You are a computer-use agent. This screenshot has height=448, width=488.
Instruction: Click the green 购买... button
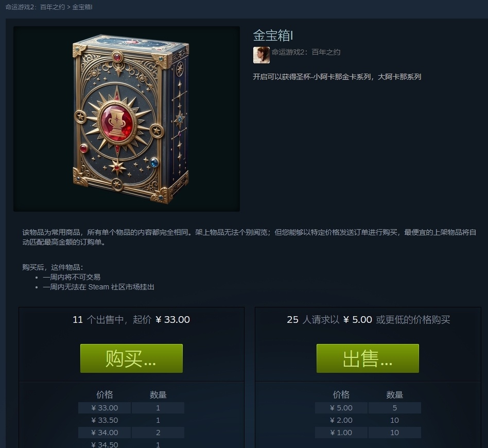(x=131, y=358)
